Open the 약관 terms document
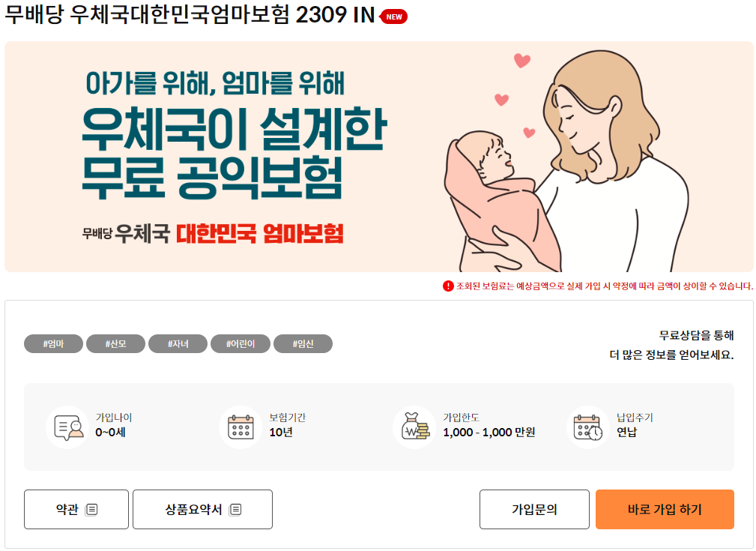Screen dimensions: 756x551 76,510
